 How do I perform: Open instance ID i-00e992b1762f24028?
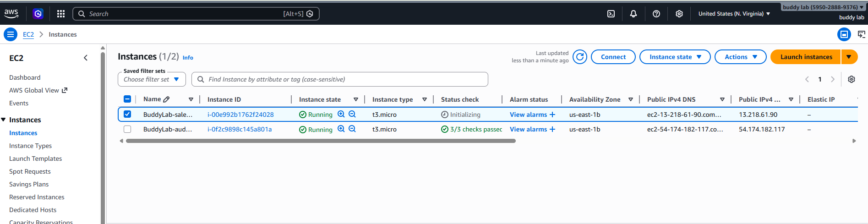(x=240, y=115)
